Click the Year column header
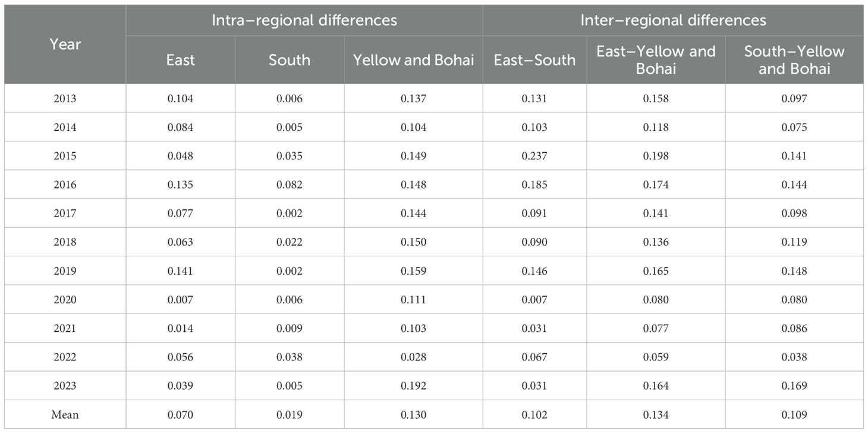 tap(65, 44)
